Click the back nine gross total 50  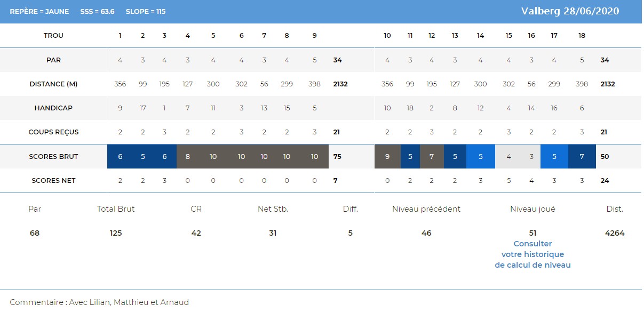(x=605, y=157)
